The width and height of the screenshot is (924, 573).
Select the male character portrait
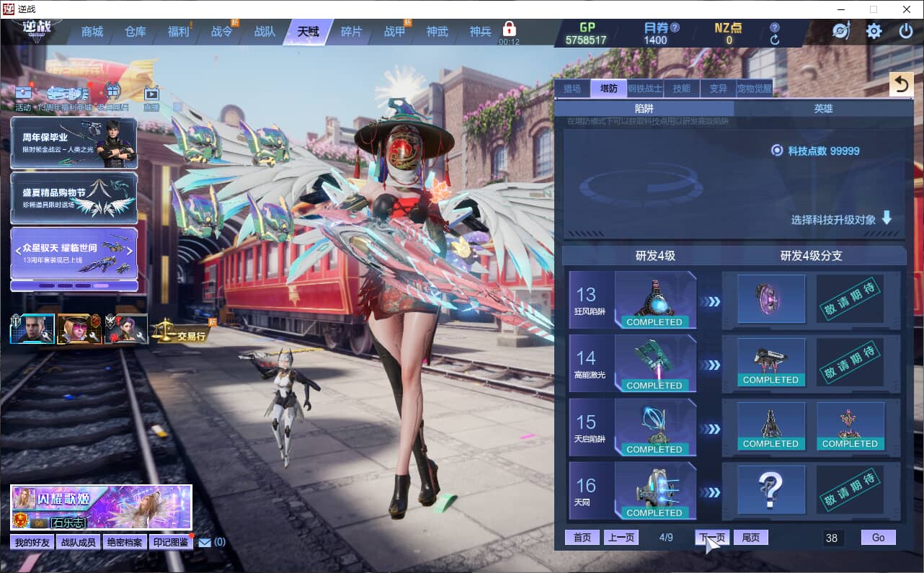click(32, 329)
